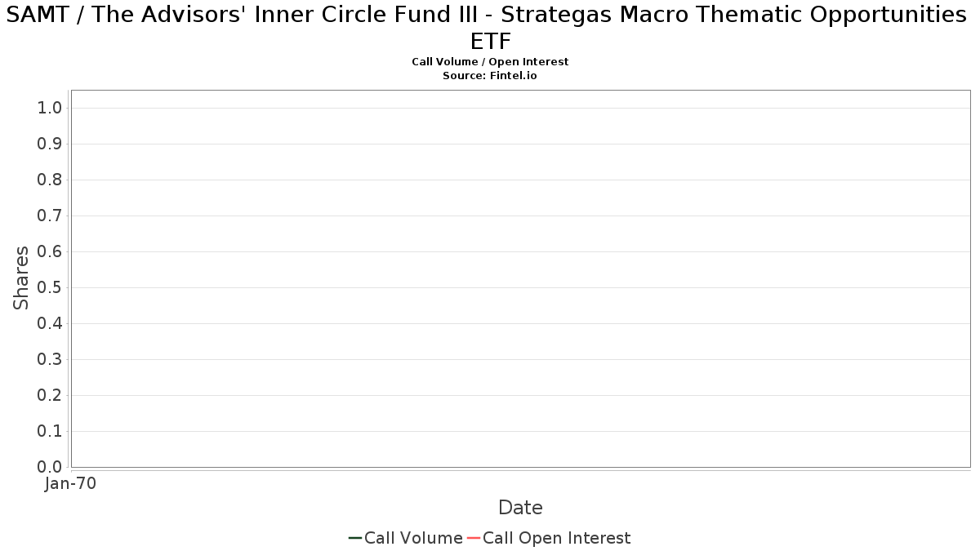980x551 pixels.
Task: Click the 'Shares' y-axis title
Action: point(21,278)
